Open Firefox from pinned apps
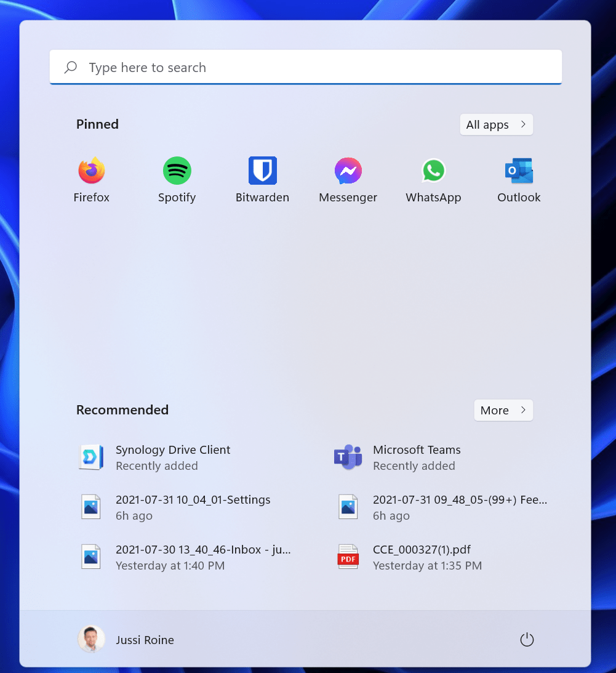Image resolution: width=616 pixels, height=673 pixels. point(91,171)
